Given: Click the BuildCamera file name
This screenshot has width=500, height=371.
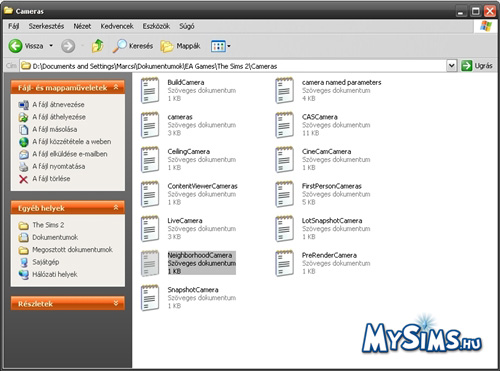Looking at the screenshot, I should pos(186,82).
